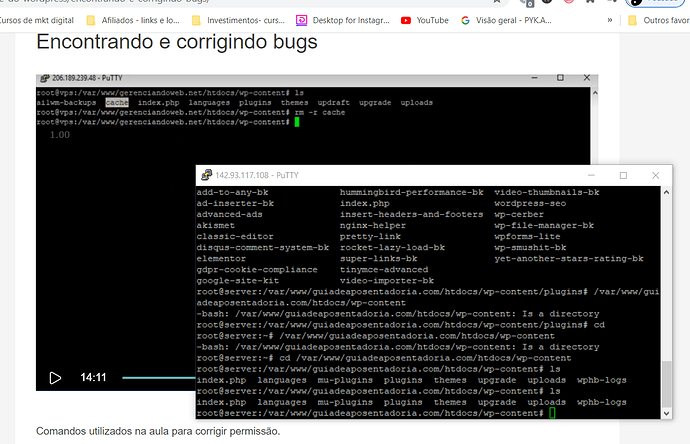The width and height of the screenshot is (690, 444).
Task: Click 'disqus-comment-system-bk' in the terminal
Action: pyautogui.click(x=263, y=247)
